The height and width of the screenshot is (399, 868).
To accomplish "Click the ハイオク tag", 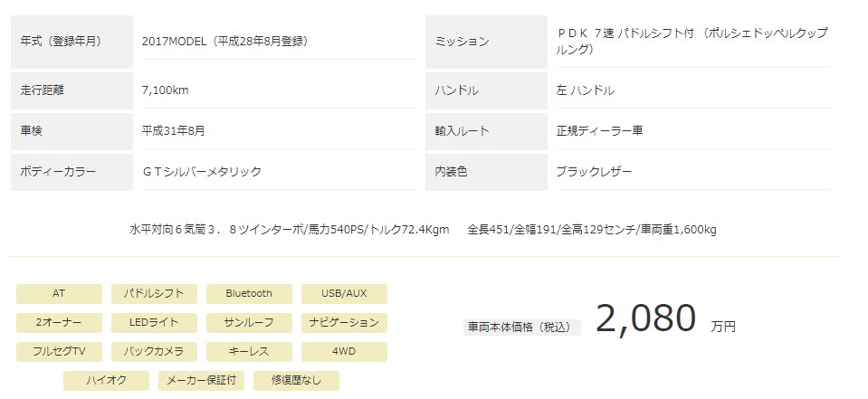I will 106,381.
